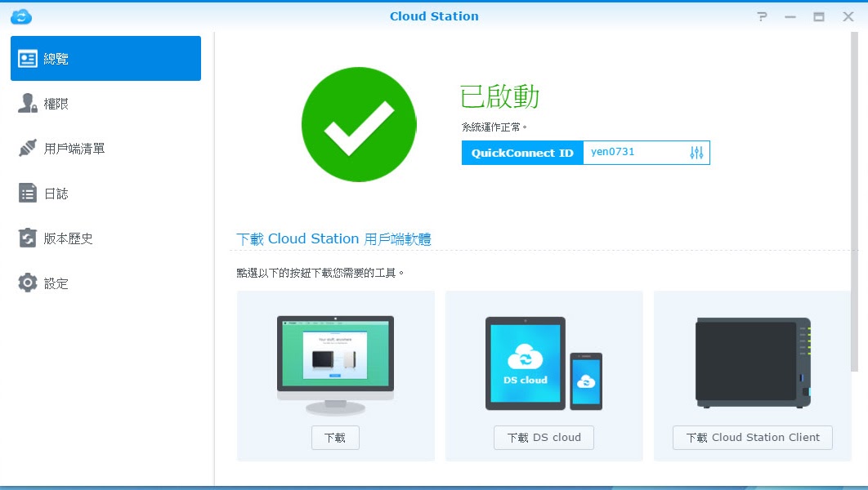Image resolution: width=868 pixels, height=490 pixels.
Task: Go to 用戶端清單 client list
Action: pos(105,148)
